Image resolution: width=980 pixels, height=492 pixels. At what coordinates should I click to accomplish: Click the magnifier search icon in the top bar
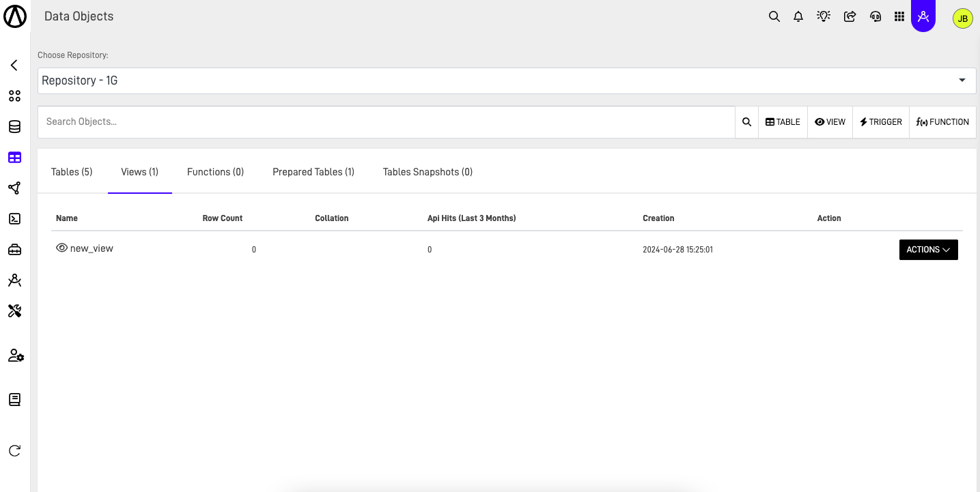tap(774, 16)
